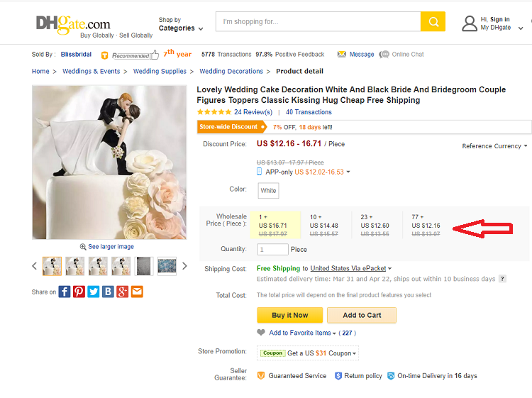The height and width of the screenshot is (398, 532).
Task: Select the 77+ wholesale price tier
Action: tap(426, 225)
